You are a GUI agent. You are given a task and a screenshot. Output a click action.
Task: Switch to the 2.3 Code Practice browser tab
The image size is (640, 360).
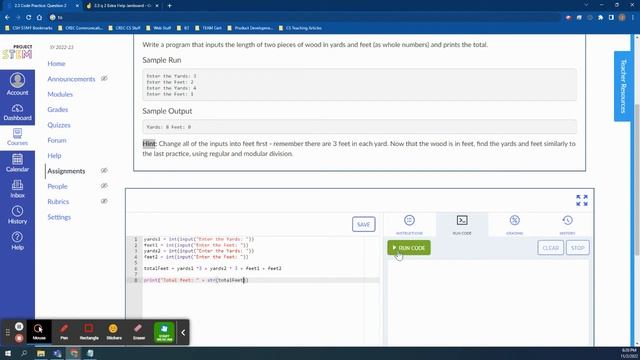click(41, 6)
